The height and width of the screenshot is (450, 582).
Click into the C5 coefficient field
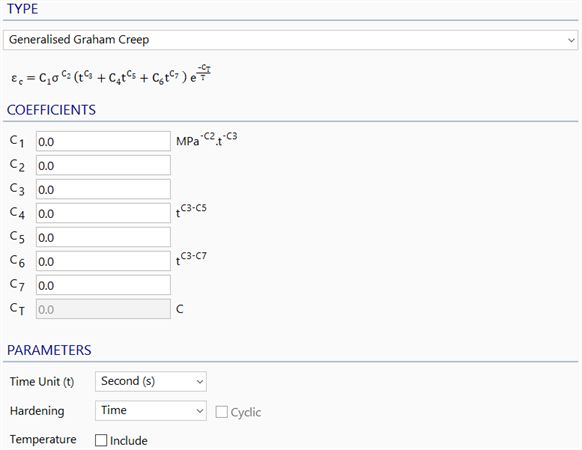coord(103,237)
